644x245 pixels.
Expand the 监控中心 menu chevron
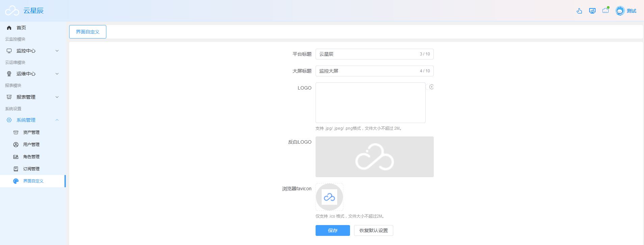click(x=57, y=51)
